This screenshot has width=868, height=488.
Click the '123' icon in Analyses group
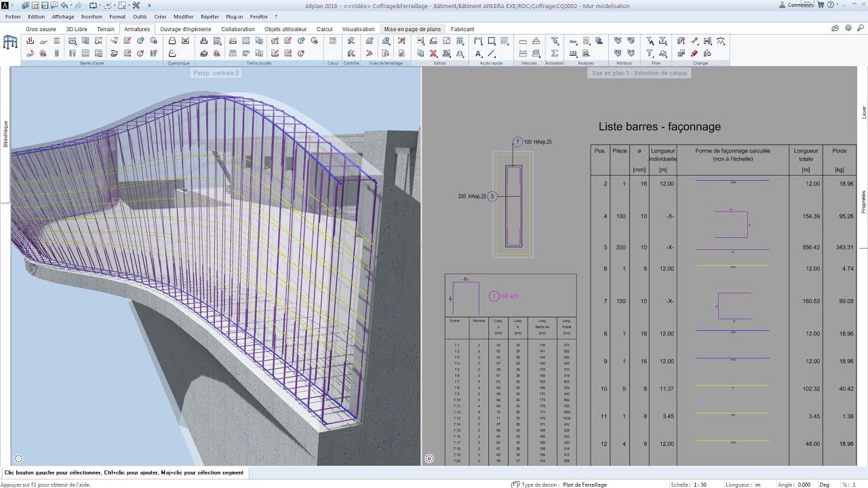coord(573,54)
